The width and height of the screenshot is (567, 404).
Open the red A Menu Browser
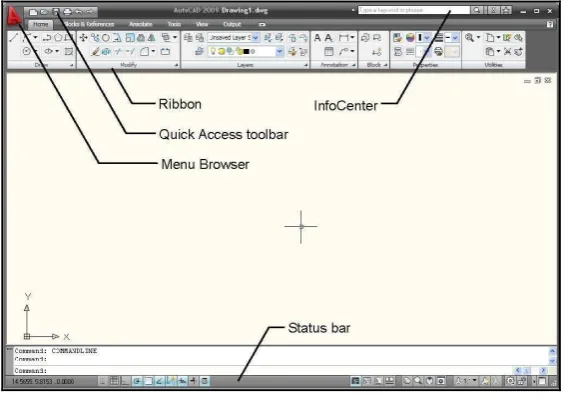pyautogui.click(x=14, y=16)
